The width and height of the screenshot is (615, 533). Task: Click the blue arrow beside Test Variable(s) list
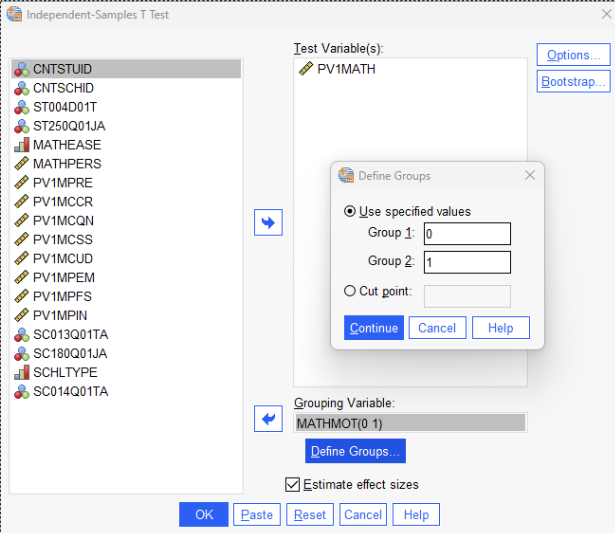[x=269, y=222]
